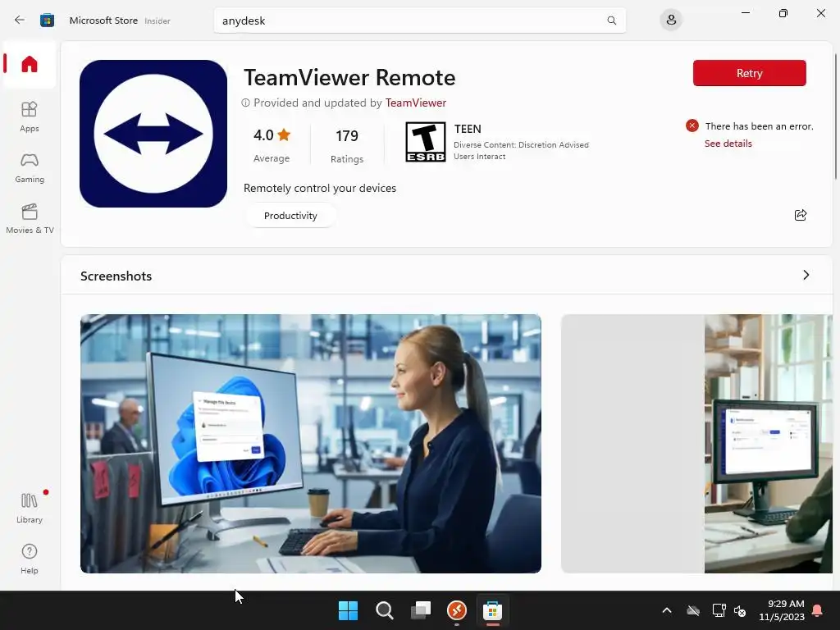Image resolution: width=840 pixels, height=630 pixels.
Task: Open Library in the sidebar
Action: [x=30, y=507]
